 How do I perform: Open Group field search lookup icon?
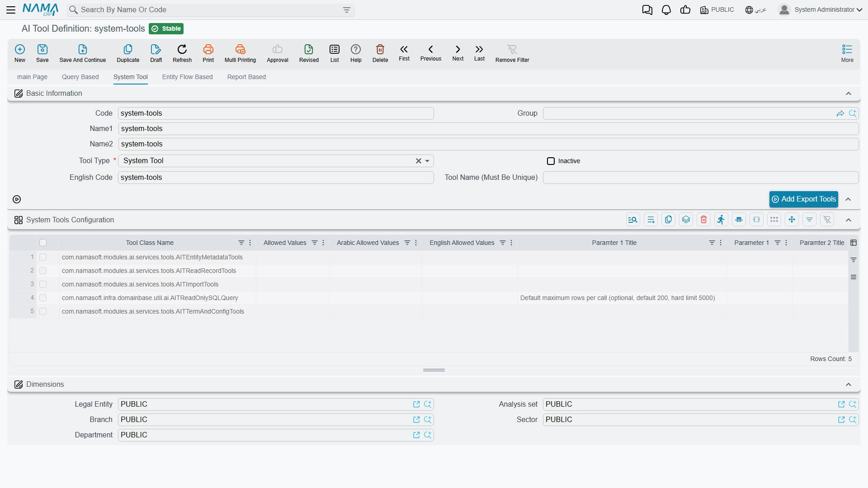pos(853,113)
